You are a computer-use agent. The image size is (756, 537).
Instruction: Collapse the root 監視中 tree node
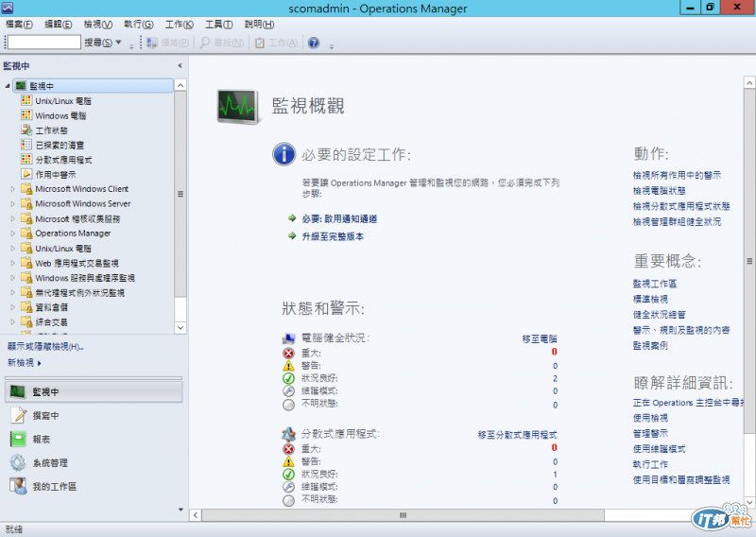point(8,86)
